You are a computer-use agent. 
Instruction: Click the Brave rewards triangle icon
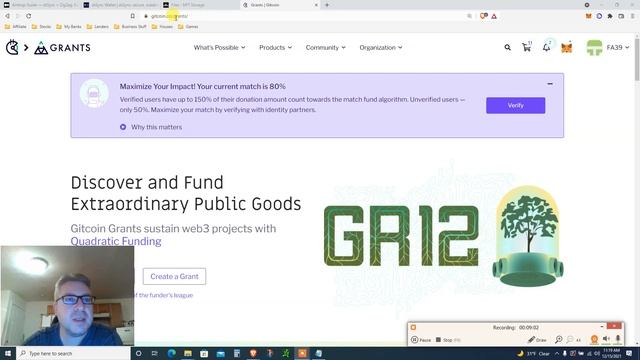point(494,16)
